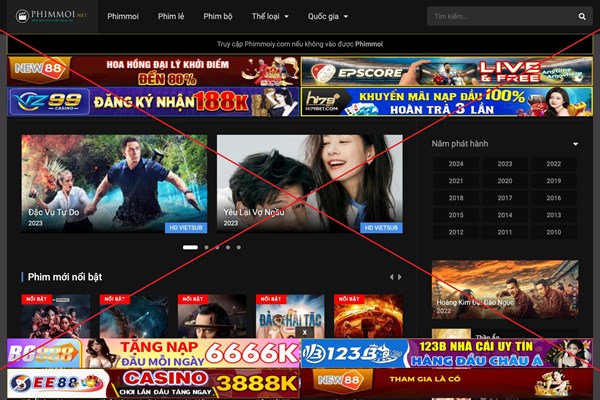Select year 2013 filter
Image resolution: width=600 pixels, height=400 pixels.
click(x=554, y=215)
